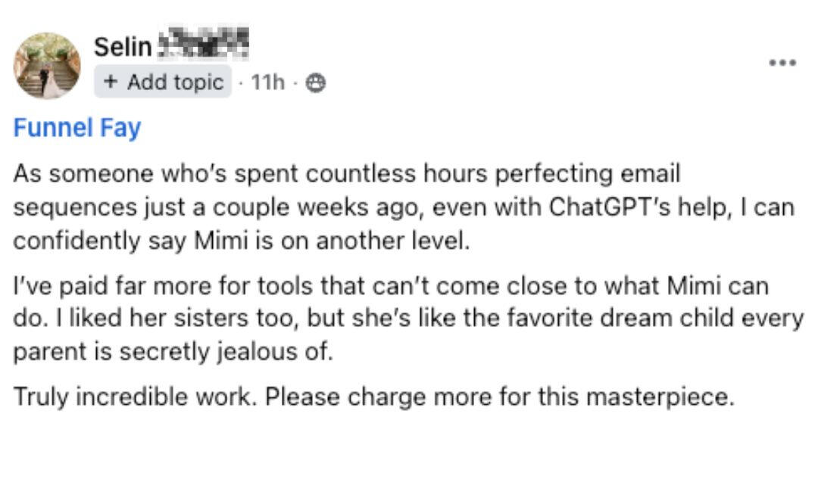The width and height of the screenshot is (818, 504).
Task: Click the blurred surname beside Selin
Action: (203, 47)
